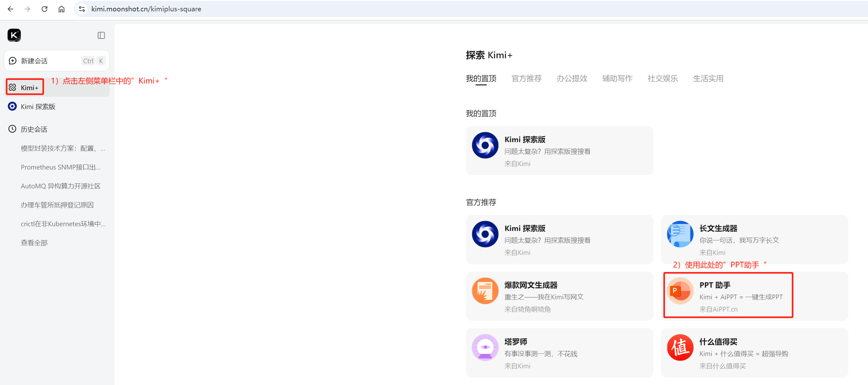Viewport: 868px width, 385px height.
Task: Click the 历史会话 clock icon
Action: coord(13,129)
